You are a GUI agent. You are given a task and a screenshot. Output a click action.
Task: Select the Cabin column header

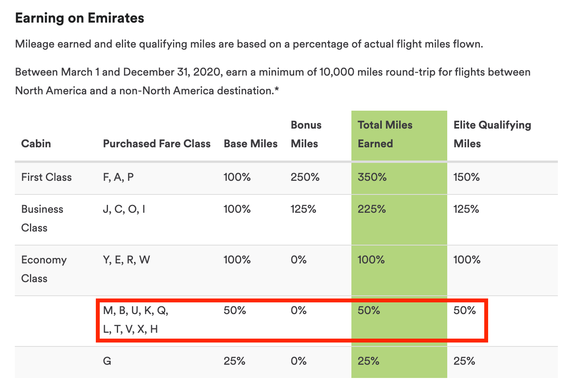[x=36, y=143]
